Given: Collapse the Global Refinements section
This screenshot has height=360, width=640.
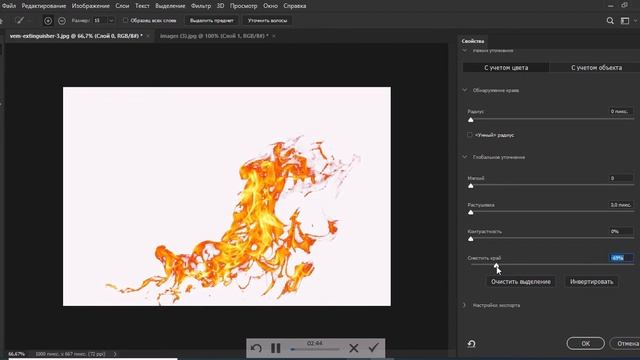Looking at the screenshot, I should 464,157.
